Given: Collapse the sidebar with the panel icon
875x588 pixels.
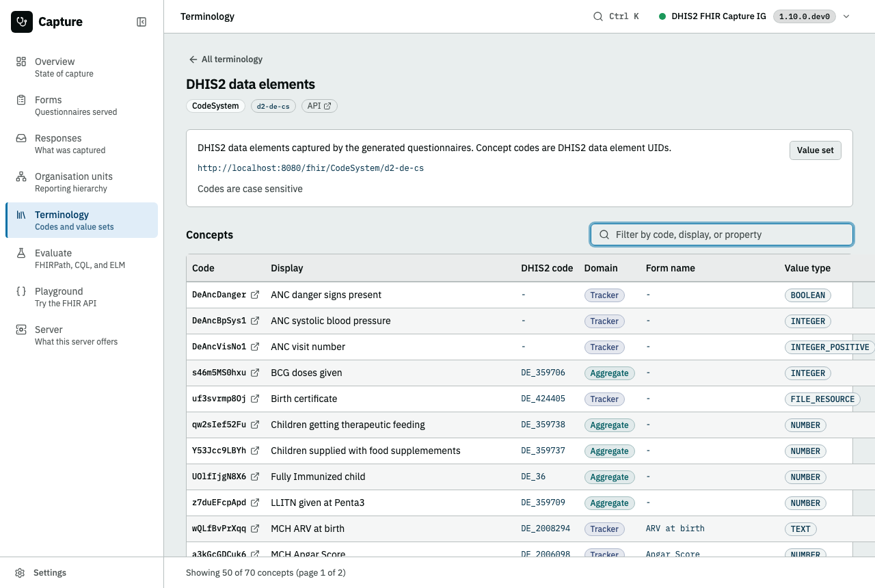Looking at the screenshot, I should [x=142, y=22].
